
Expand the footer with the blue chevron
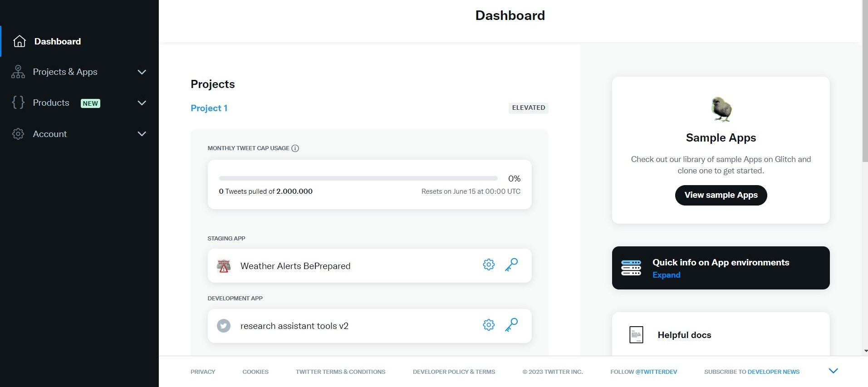[833, 371]
